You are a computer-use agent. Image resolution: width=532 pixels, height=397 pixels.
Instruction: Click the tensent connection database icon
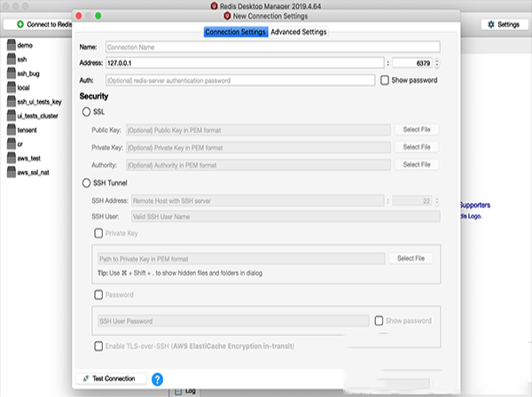10,129
